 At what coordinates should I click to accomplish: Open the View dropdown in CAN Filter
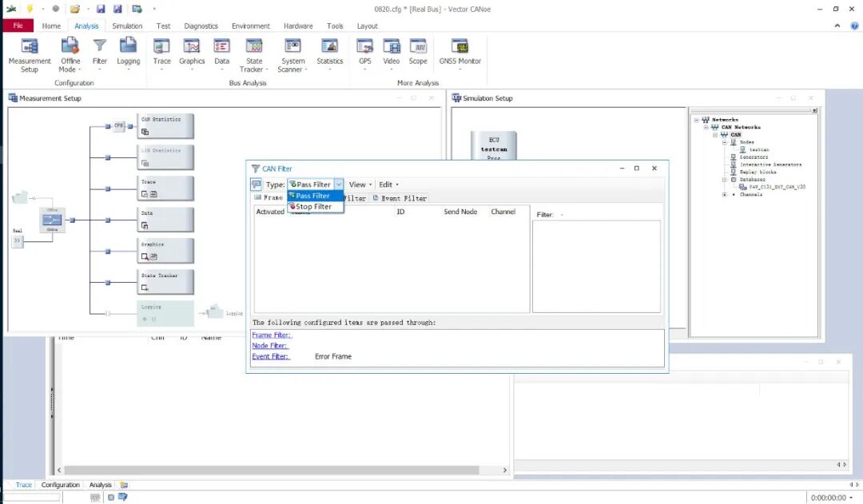tap(360, 185)
